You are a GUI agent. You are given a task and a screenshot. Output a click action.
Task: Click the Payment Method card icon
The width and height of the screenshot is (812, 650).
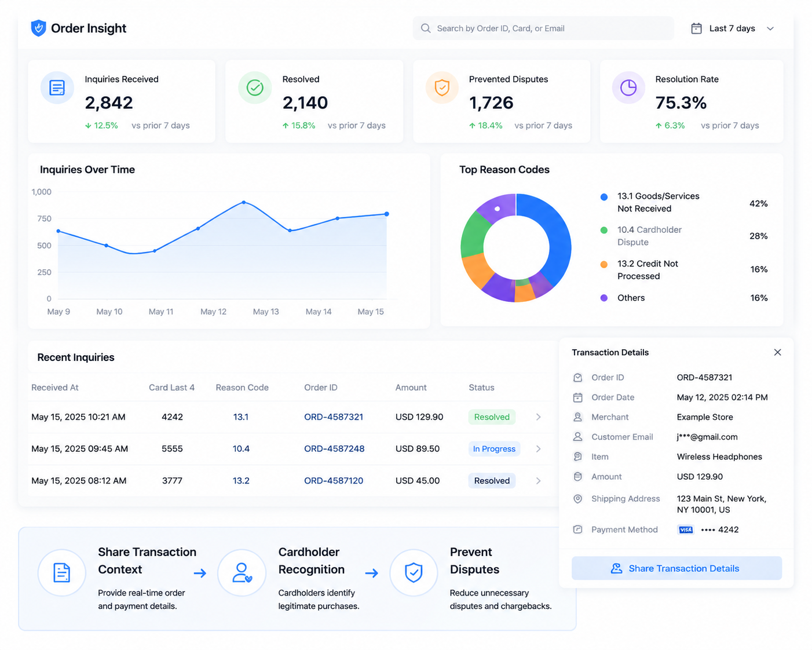[577, 530]
